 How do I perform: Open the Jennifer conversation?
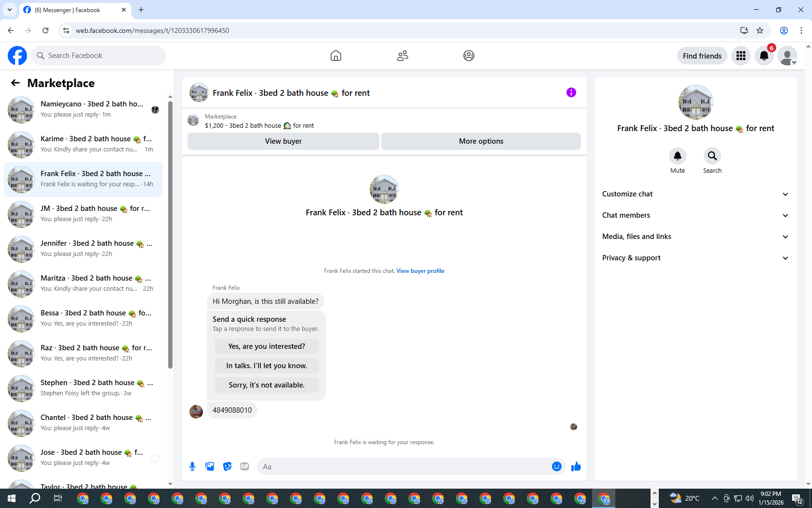click(83, 249)
